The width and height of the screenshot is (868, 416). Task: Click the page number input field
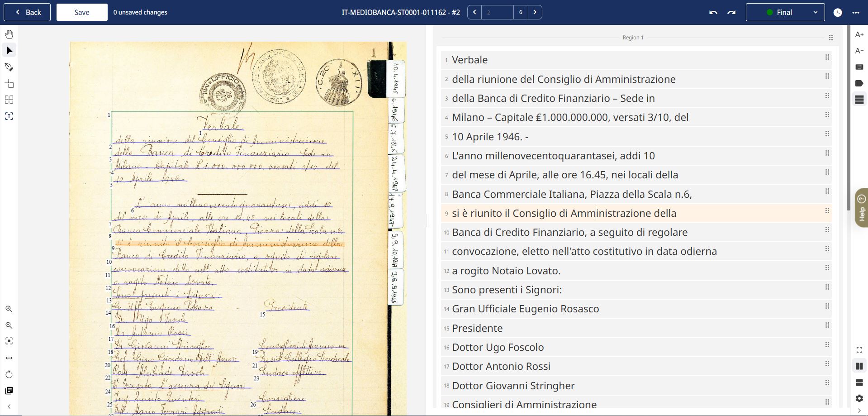(498, 12)
